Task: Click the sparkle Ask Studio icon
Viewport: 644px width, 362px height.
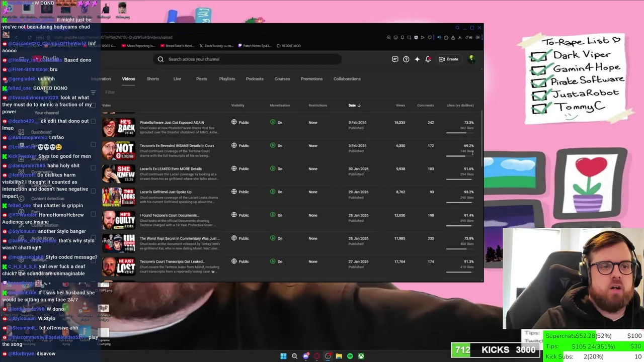Action: pyautogui.click(x=417, y=59)
